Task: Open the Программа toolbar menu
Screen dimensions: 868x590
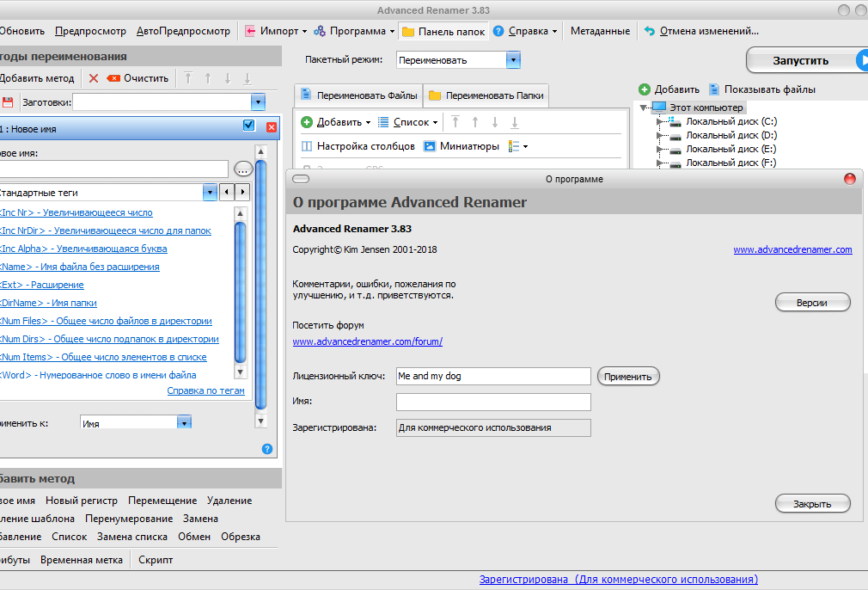Action: click(354, 31)
